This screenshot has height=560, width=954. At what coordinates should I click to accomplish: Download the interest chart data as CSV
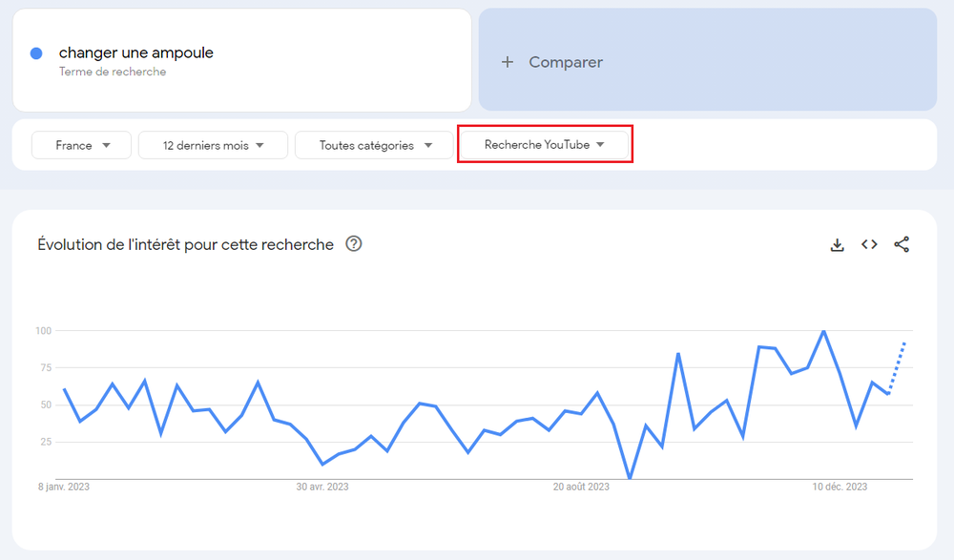838,245
